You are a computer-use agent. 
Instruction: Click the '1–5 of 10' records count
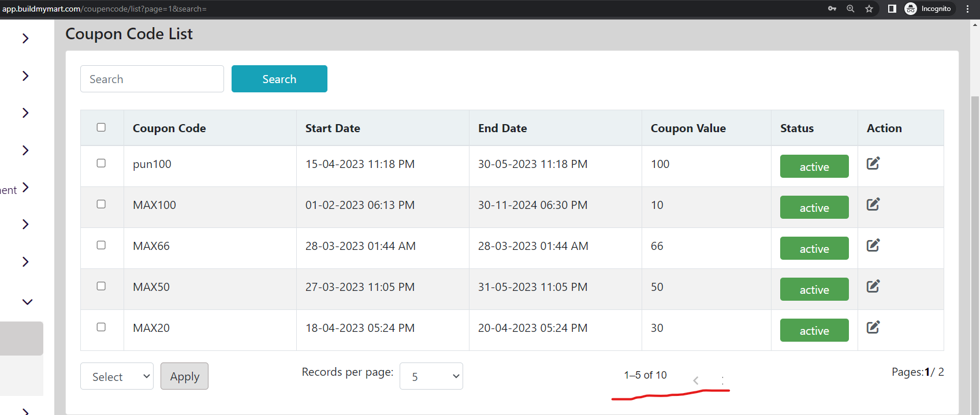click(645, 375)
